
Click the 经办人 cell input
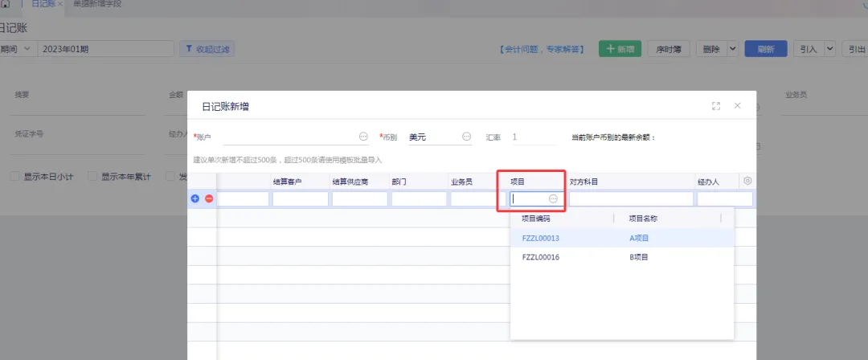tap(725, 198)
